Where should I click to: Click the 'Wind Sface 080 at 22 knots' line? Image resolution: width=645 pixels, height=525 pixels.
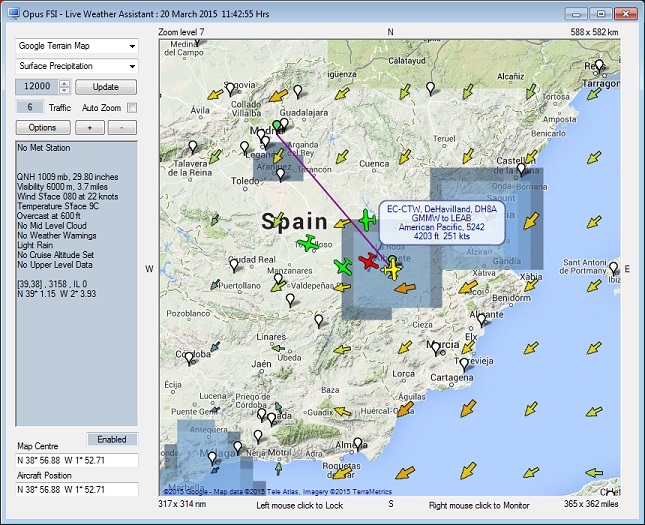(x=67, y=197)
